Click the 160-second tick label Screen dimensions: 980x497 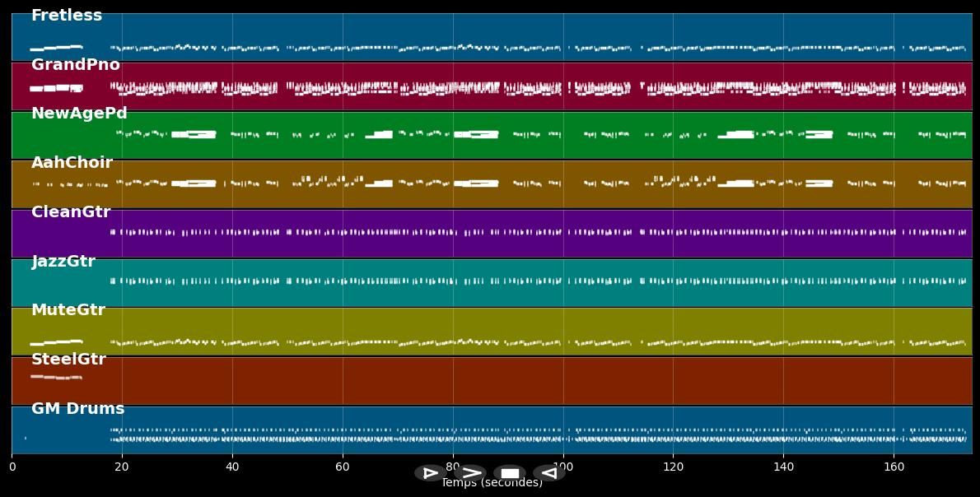(894, 467)
